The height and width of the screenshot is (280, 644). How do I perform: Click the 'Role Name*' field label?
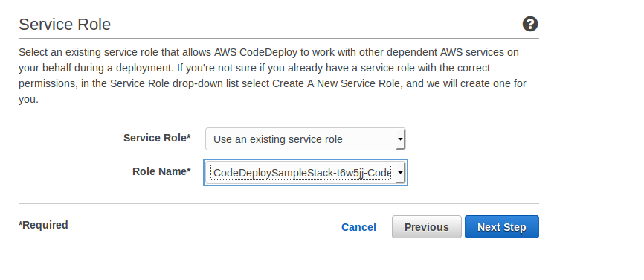(x=161, y=171)
